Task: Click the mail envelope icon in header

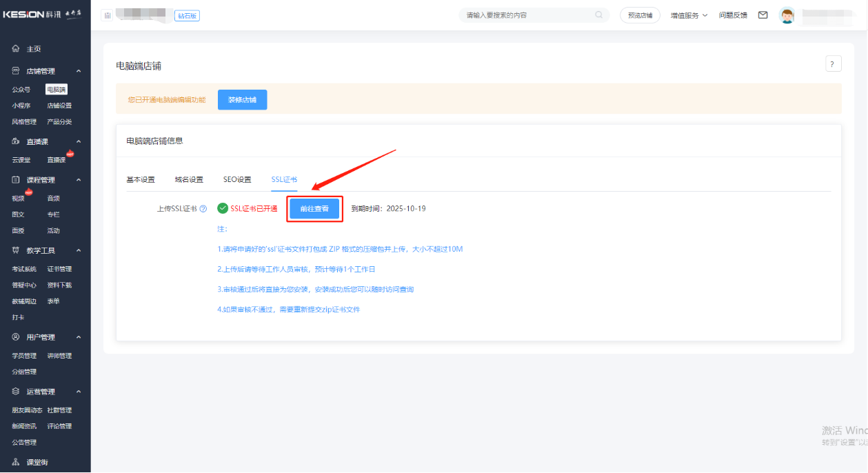Action: (x=763, y=15)
